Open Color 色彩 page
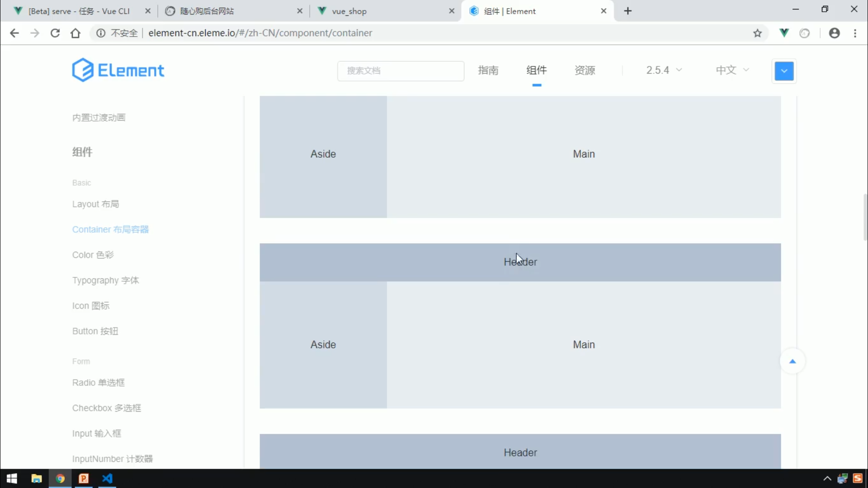The height and width of the screenshot is (488, 868). tap(93, 255)
